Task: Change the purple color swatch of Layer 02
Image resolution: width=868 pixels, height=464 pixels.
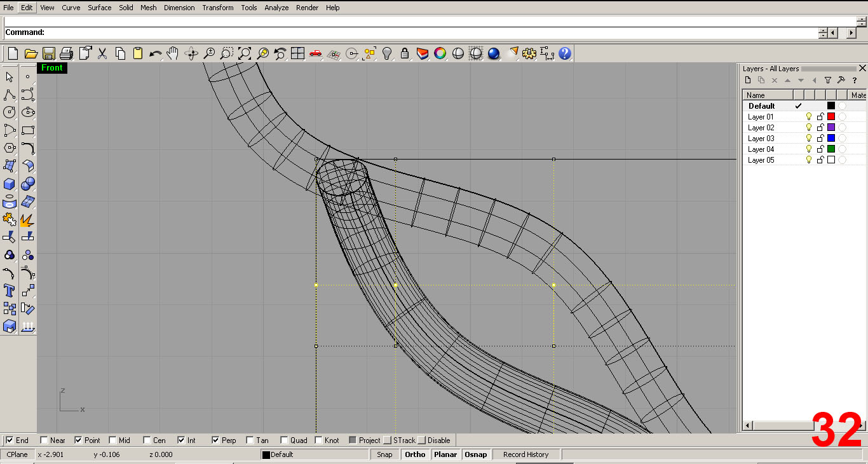Action: (831, 128)
